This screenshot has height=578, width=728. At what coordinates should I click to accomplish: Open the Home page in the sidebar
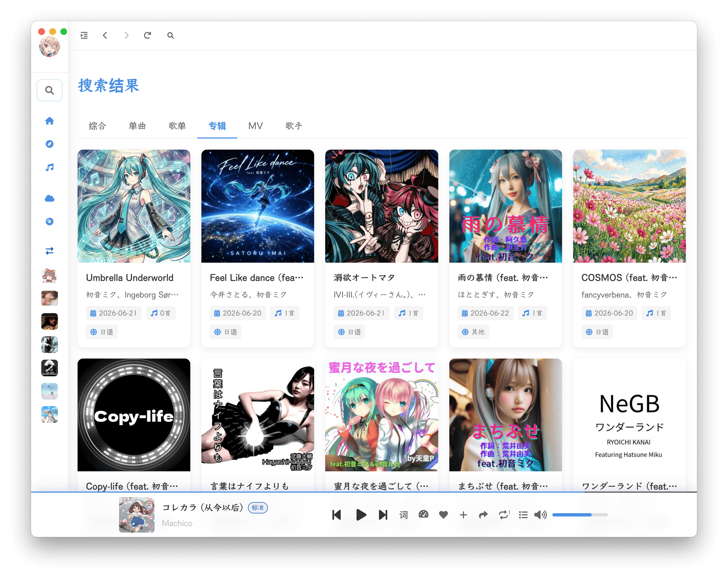[50, 121]
